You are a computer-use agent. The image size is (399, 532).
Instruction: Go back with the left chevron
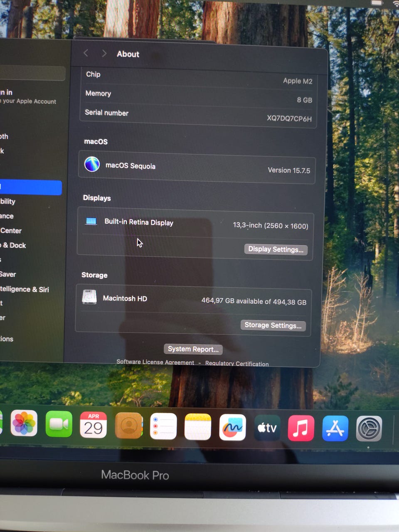[86, 53]
